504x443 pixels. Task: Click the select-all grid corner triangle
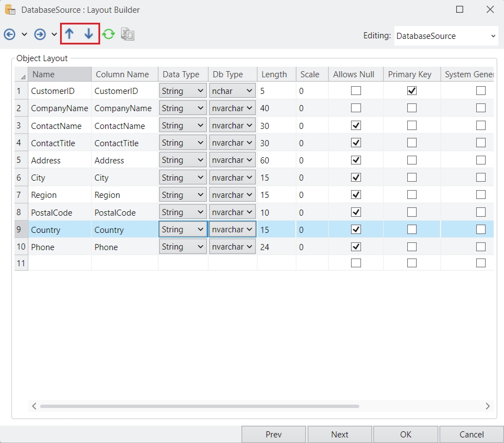tap(22, 76)
